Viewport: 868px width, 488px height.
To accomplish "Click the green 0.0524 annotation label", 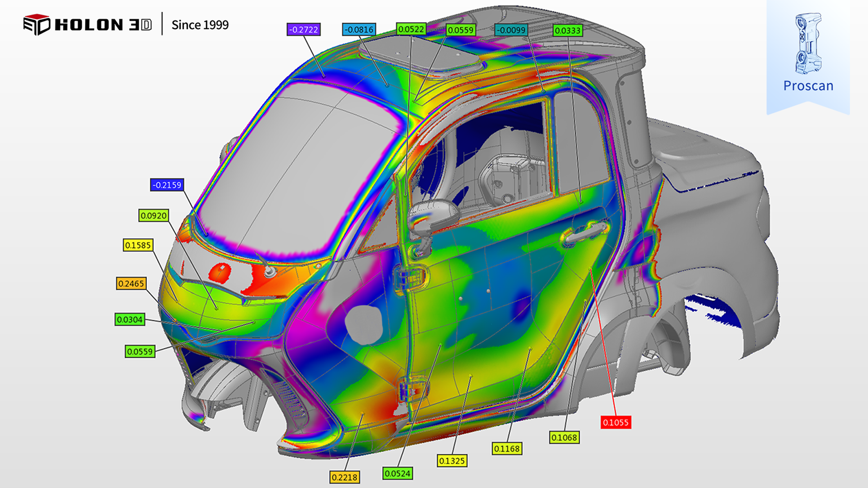I will 397,474.
